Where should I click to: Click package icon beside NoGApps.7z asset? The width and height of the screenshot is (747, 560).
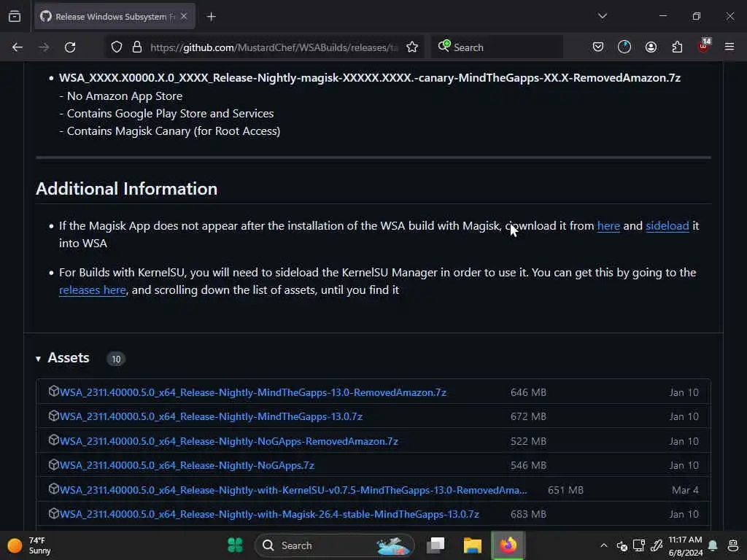(x=54, y=464)
